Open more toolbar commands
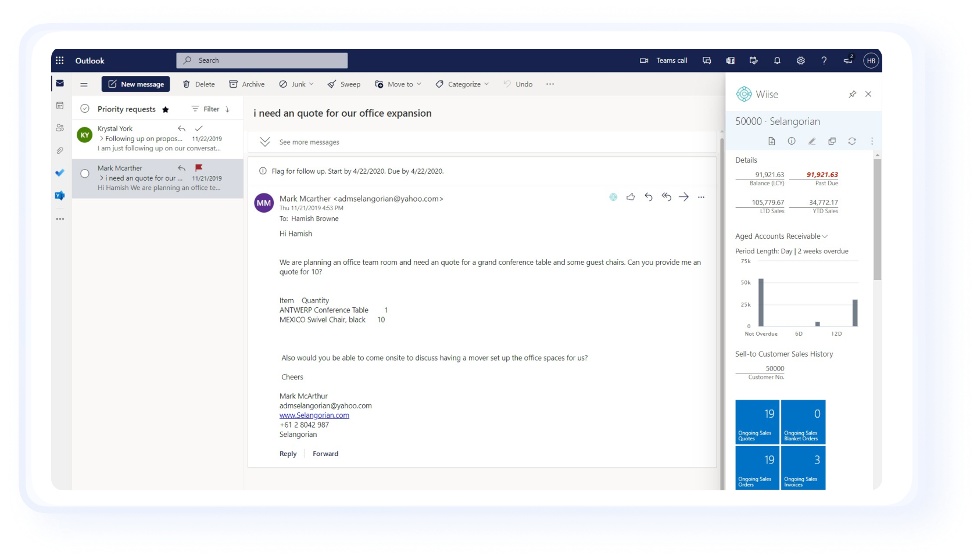The image size is (977, 560). point(550,84)
